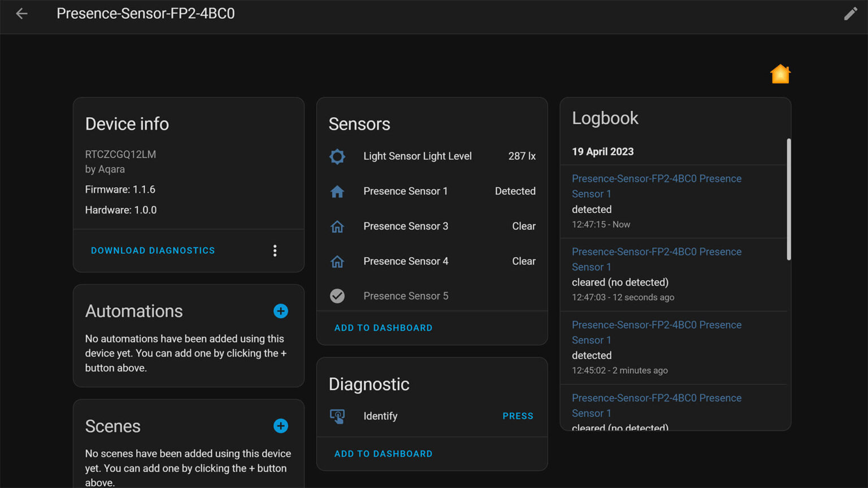Screen dimensions: 868x488
Task: Click the Presence Sensor 1 home icon
Action: [337, 191]
